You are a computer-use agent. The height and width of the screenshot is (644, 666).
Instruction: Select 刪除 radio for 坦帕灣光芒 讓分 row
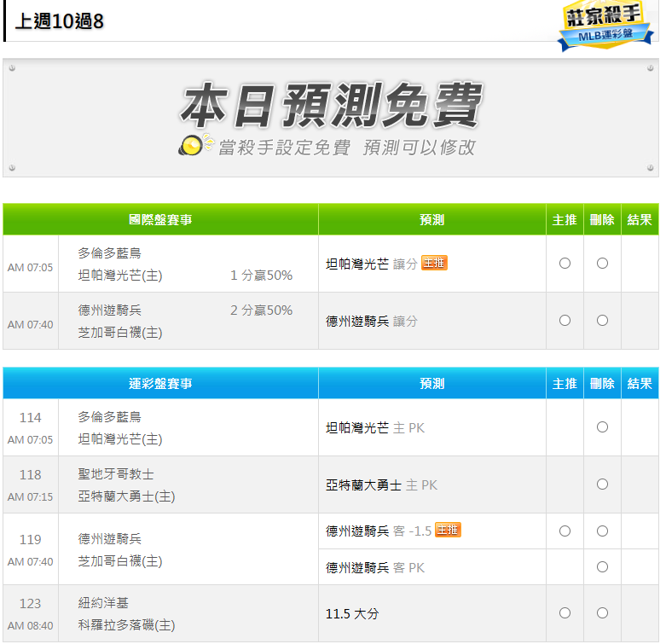(602, 264)
